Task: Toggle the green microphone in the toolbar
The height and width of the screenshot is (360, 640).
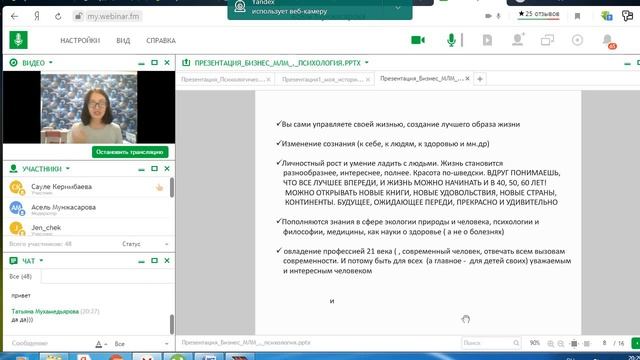Action: point(451,40)
